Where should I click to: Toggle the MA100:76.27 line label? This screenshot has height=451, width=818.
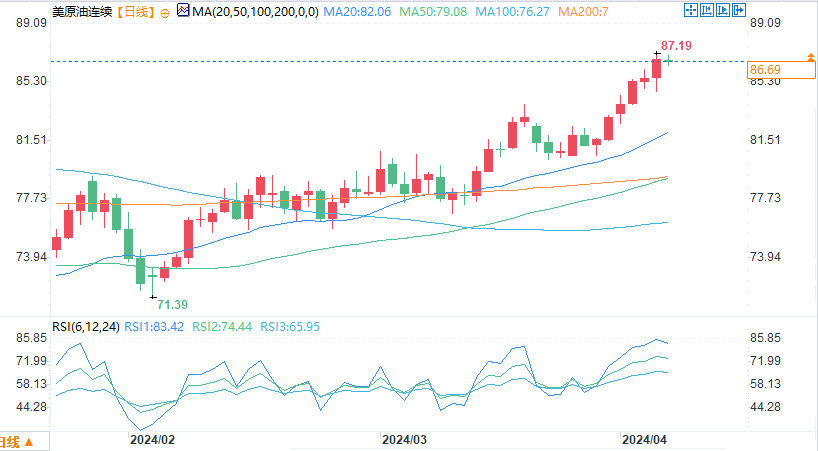pyautogui.click(x=512, y=11)
